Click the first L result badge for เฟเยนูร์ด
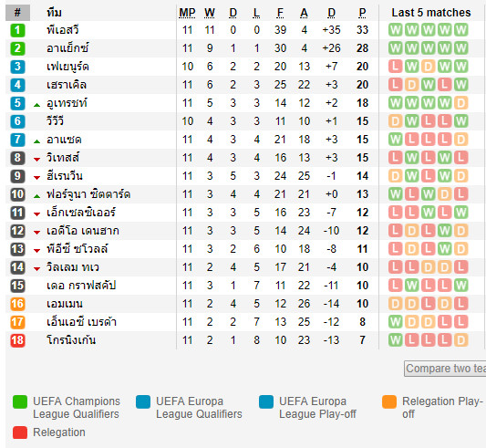This screenshot has width=486, height=448. tap(395, 67)
